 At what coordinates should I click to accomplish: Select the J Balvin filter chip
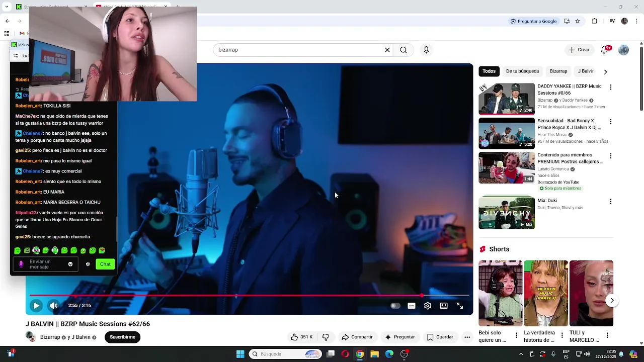coord(586,71)
